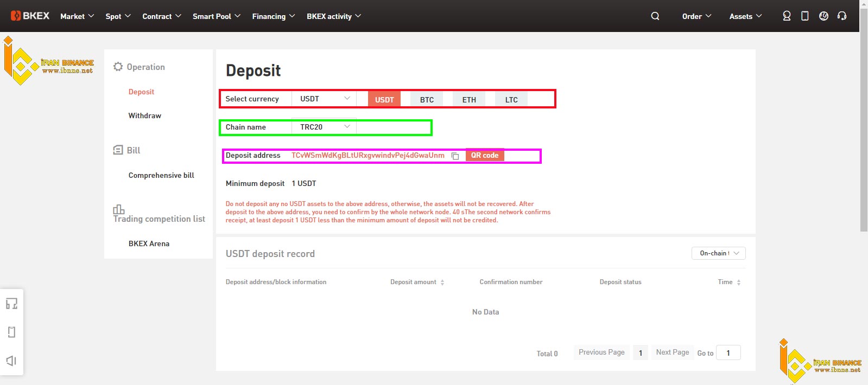Open Comprehensive bill in the sidebar
The image size is (868, 385).
point(161,175)
